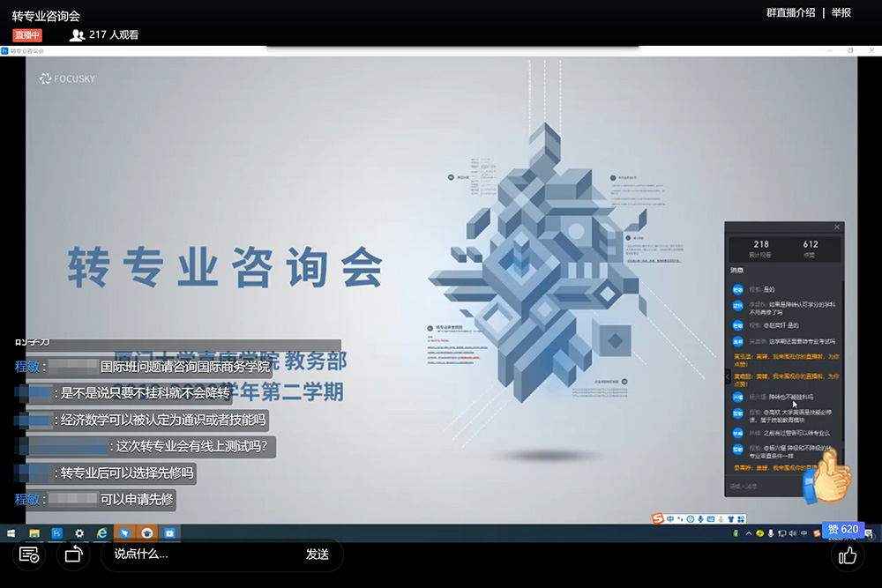This screenshot has width=882, height=588.
Task: Click the 赞 620 like counter badge
Action: [x=842, y=529]
